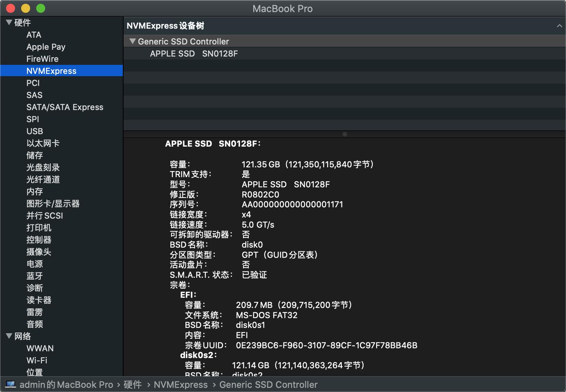Collapse the 硬件 section disclosure triangle
Image resolution: width=566 pixels, height=392 pixels.
coord(9,23)
